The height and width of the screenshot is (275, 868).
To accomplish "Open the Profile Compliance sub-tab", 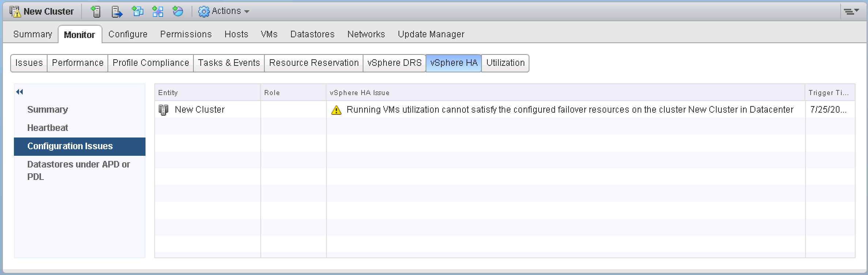I will (151, 63).
